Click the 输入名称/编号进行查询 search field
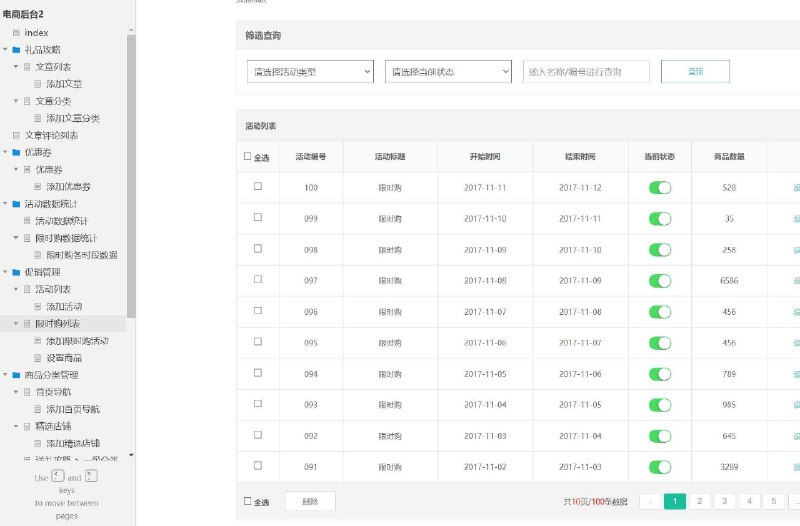The height and width of the screenshot is (526, 800). [586, 71]
